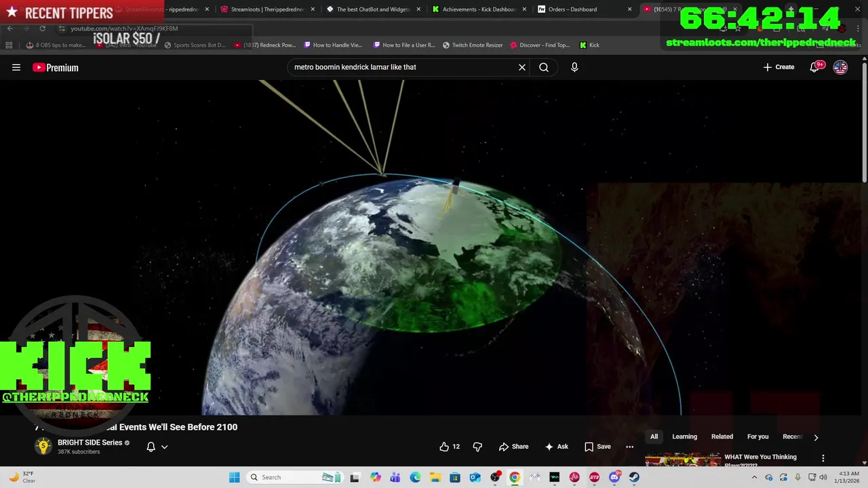Open Microsoft Store on the taskbar
Screen dimensions: 868x488
pyautogui.click(x=455, y=477)
